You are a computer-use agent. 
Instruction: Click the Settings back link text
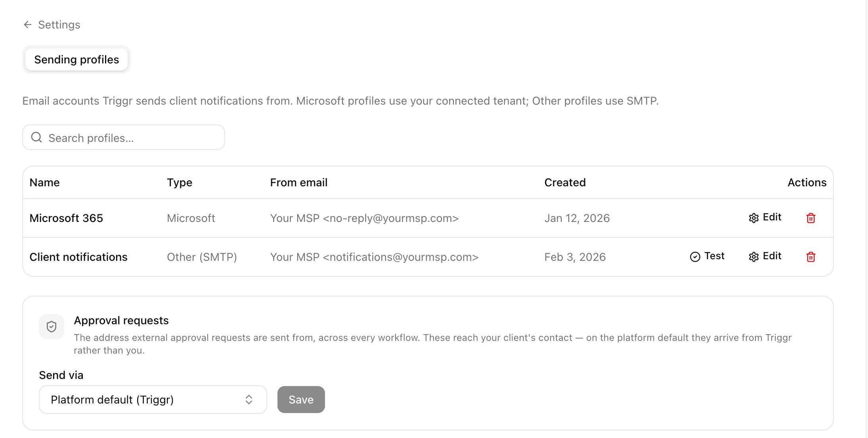(x=59, y=25)
